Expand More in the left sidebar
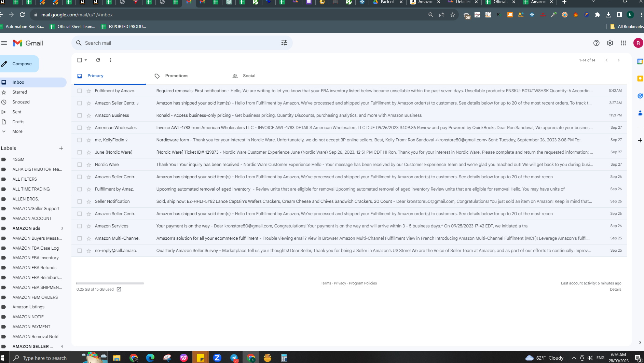The image size is (644, 363). click(17, 131)
